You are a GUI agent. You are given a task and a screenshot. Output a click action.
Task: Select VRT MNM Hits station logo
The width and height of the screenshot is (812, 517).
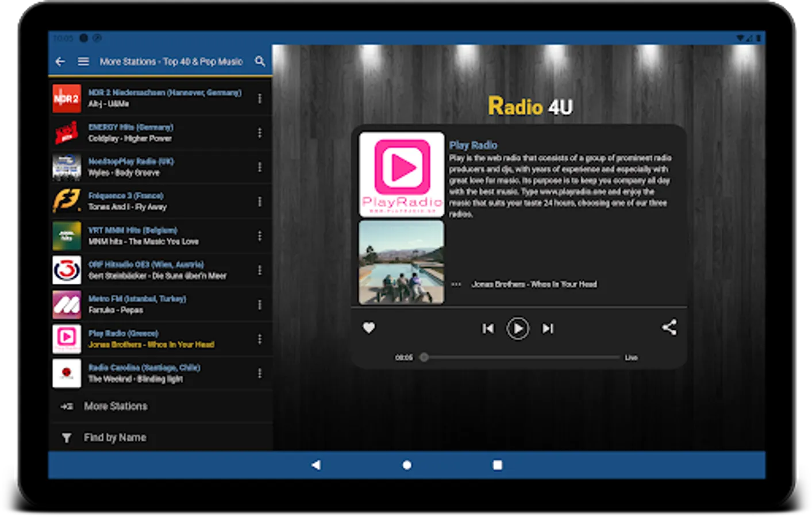67,236
